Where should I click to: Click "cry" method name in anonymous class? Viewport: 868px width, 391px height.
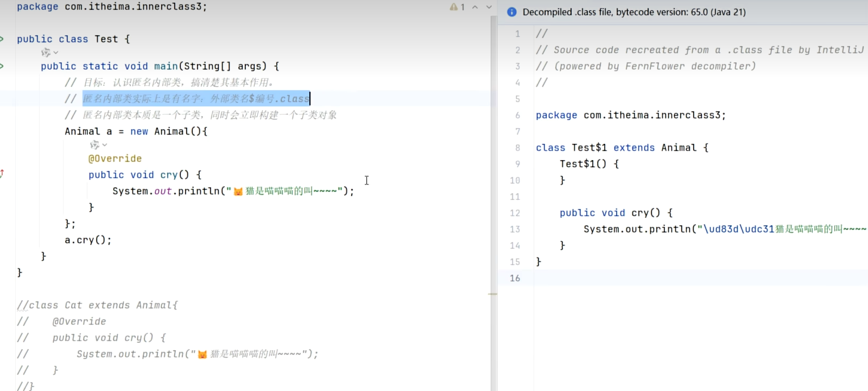(169, 175)
